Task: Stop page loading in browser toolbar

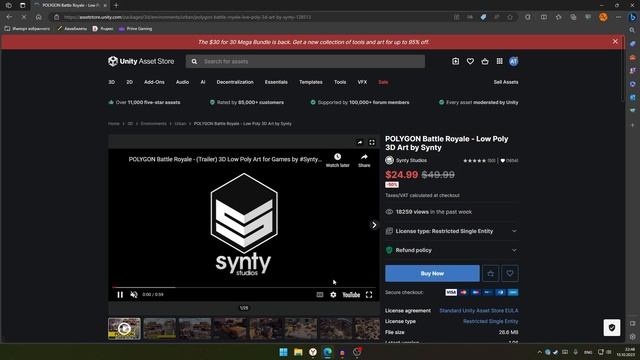Action: tap(24, 17)
